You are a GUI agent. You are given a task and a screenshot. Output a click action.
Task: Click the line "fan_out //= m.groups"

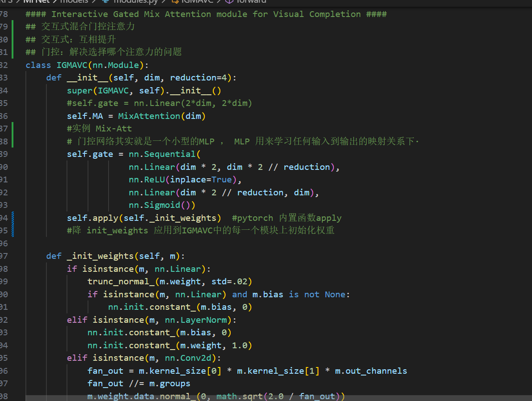click(x=139, y=383)
